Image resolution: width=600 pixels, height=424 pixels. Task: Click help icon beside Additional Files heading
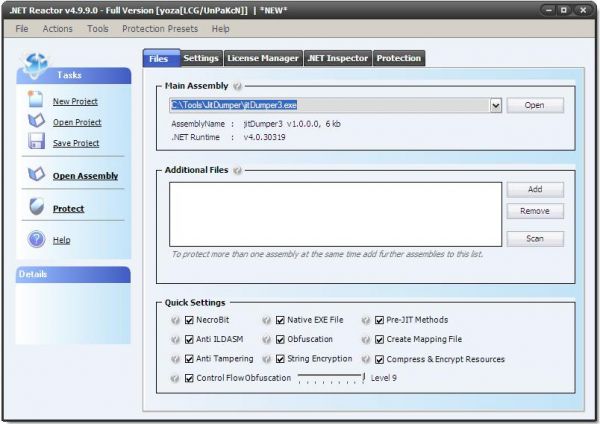(238, 170)
